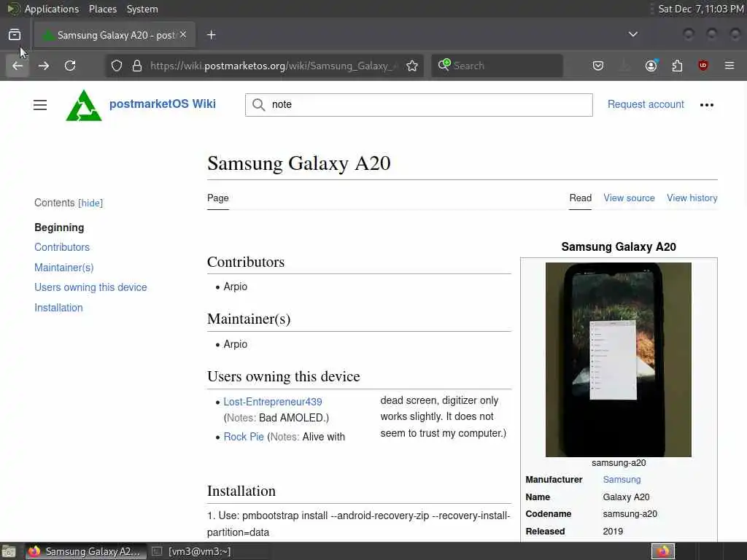747x560 pixels.
Task: Open the View history tab
Action: click(x=692, y=198)
